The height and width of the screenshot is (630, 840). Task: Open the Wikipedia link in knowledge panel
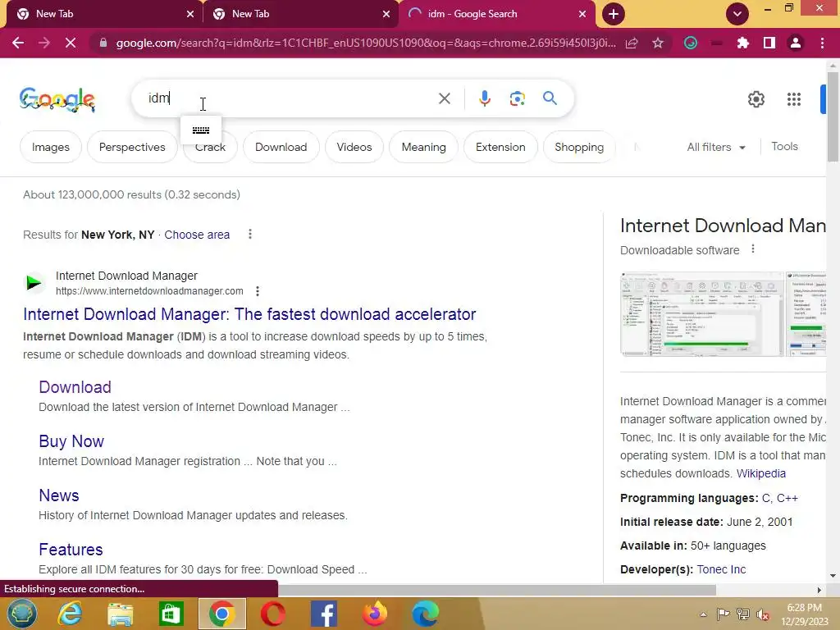point(760,473)
